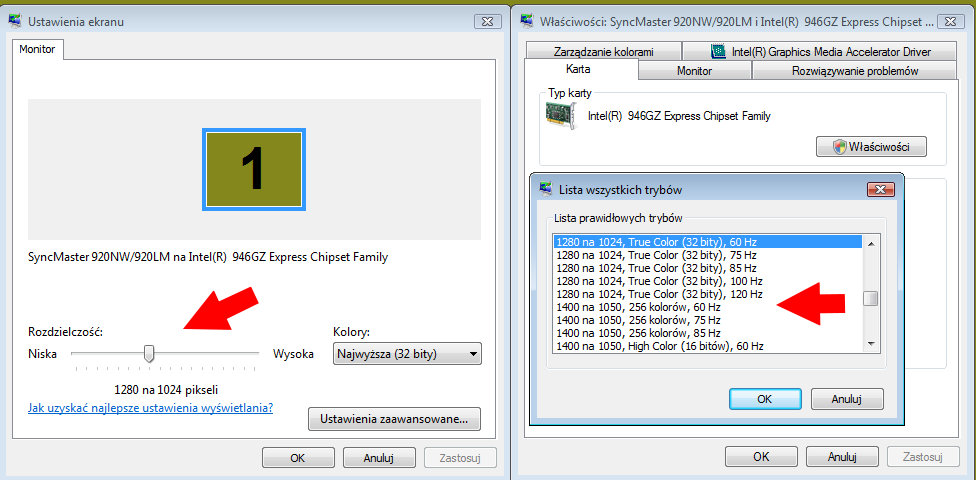Viewport: 976px width, 480px height.
Task: Click the mode list scroll down arrow
Action: (x=871, y=344)
